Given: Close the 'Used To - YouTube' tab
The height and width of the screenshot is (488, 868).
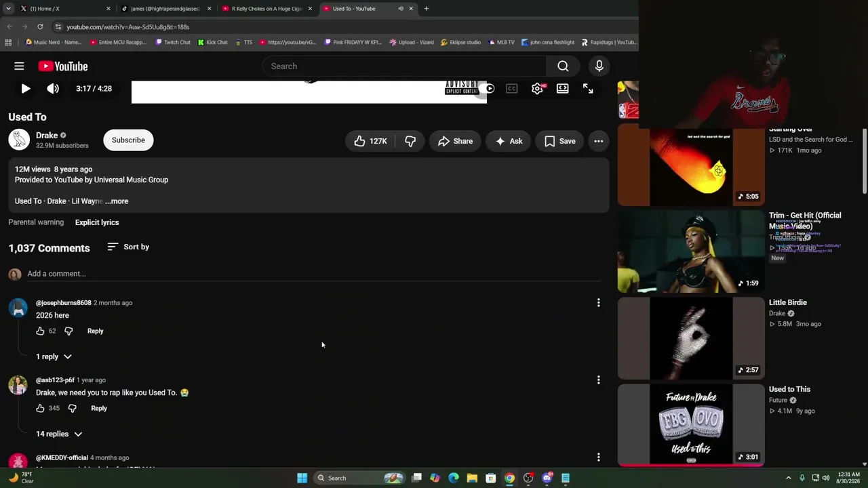Looking at the screenshot, I should click(x=411, y=9).
